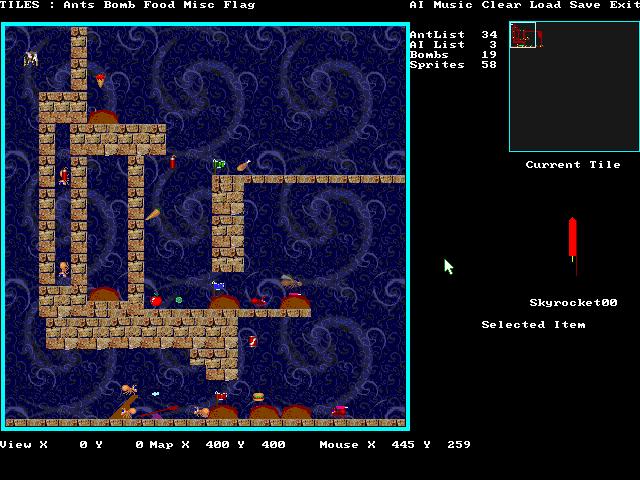The image size is (640, 480).
Task: Click the AntList count 34
Action: (489, 35)
